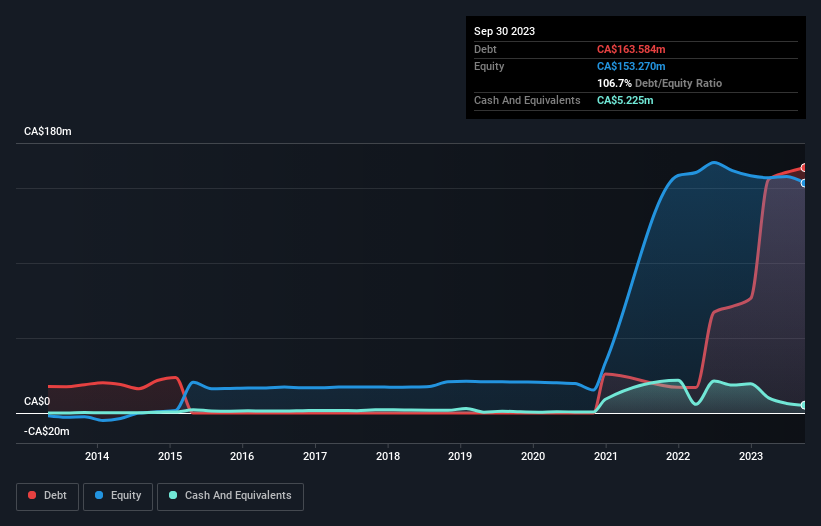Click the Sep 30 2023 tooltip date
The image size is (821, 526).
[x=504, y=31]
